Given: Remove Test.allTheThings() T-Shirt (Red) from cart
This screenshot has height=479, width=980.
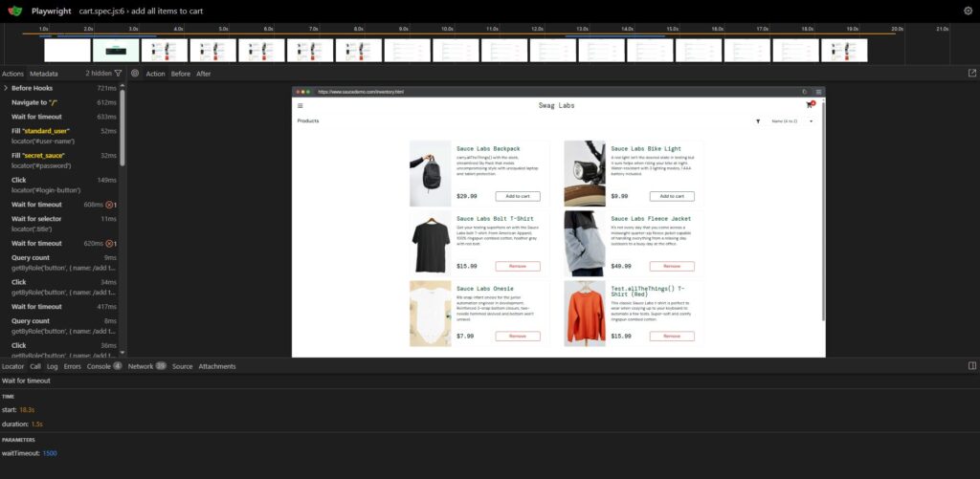Looking at the screenshot, I should click(672, 336).
